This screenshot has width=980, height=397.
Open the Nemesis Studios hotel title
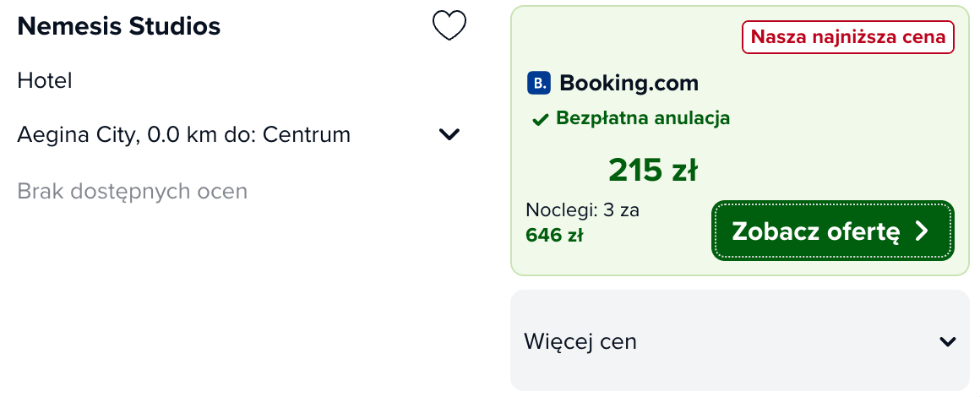[119, 26]
